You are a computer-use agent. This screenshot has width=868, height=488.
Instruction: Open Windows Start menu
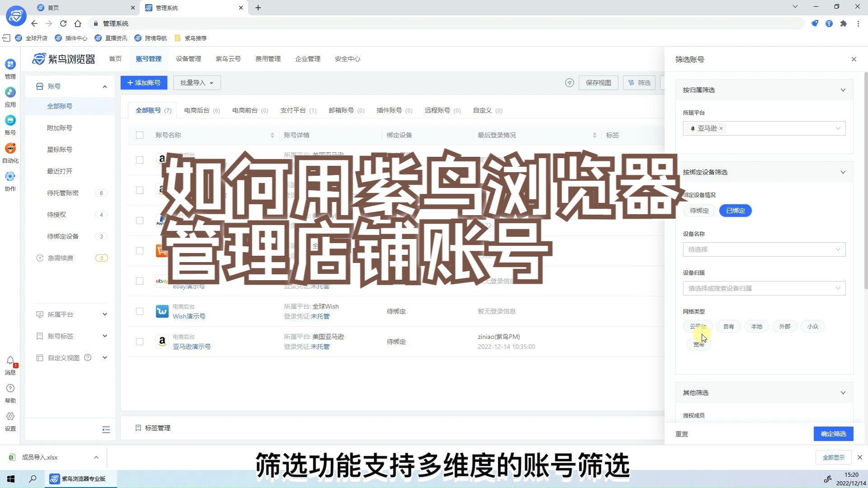[x=11, y=479]
